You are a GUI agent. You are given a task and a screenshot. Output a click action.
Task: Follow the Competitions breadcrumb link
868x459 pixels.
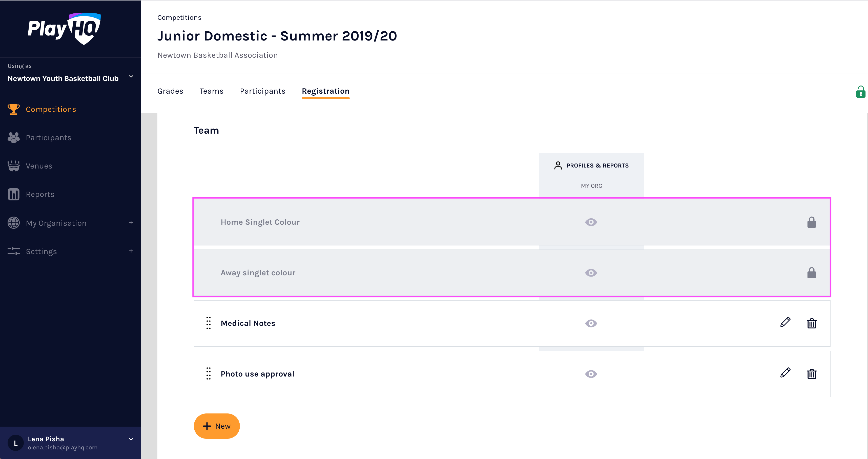[179, 17]
